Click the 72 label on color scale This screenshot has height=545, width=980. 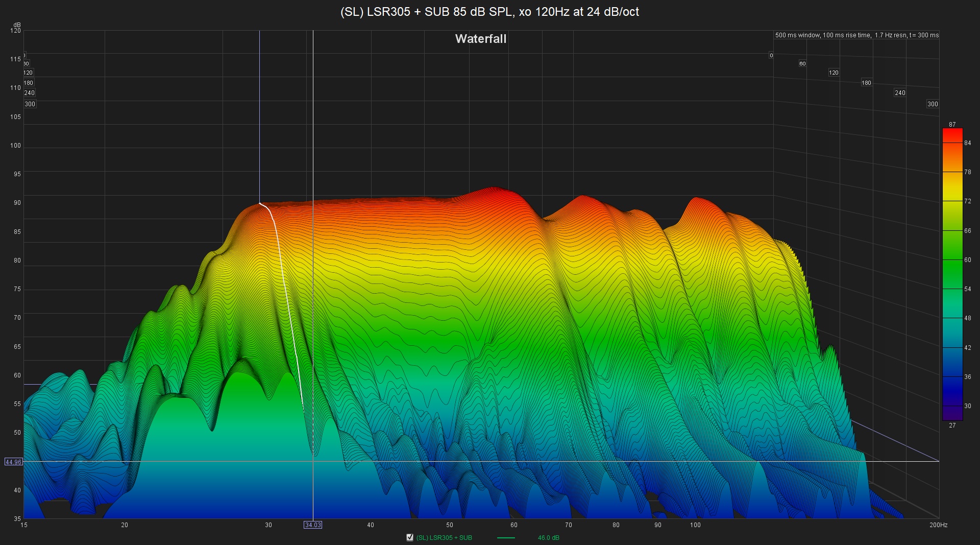click(x=968, y=201)
